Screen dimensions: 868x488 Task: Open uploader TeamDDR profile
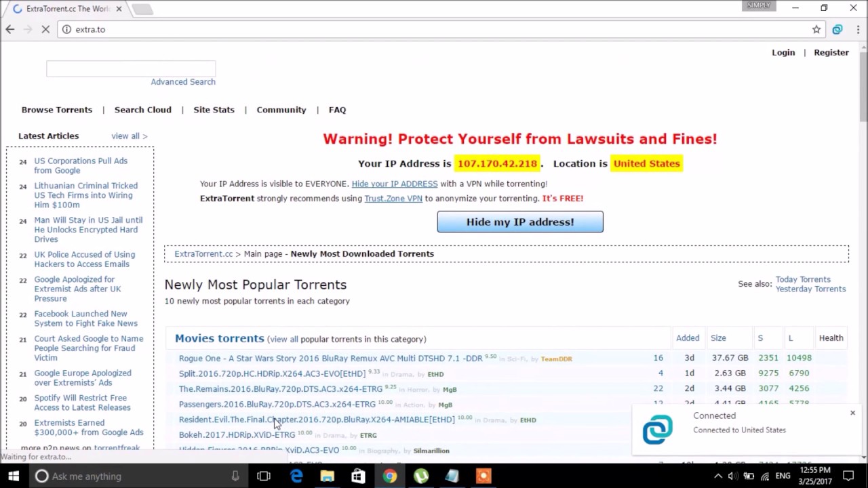pyautogui.click(x=557, y=359)
